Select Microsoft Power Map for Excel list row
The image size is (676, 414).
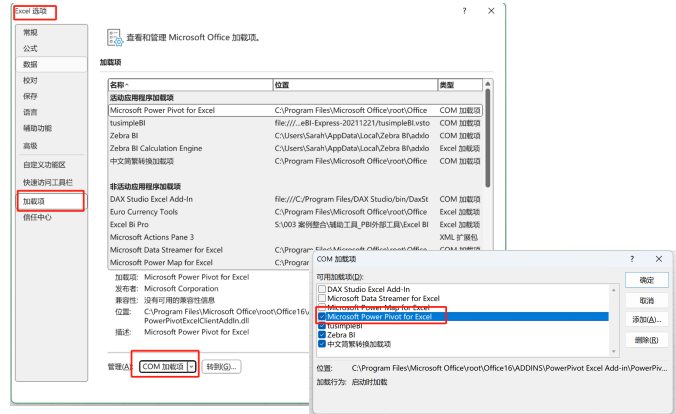pyautogui.click(x=209, y=262)
